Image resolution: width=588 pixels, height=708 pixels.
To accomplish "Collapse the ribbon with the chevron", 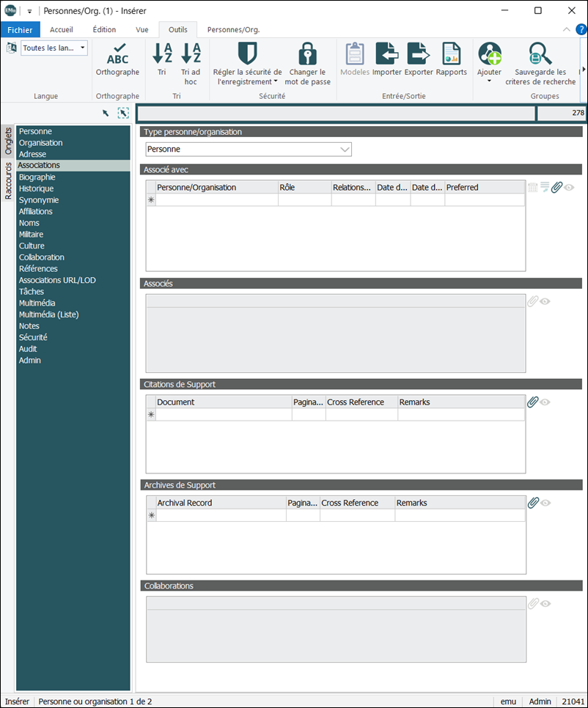I will click(x=566, y=30).
